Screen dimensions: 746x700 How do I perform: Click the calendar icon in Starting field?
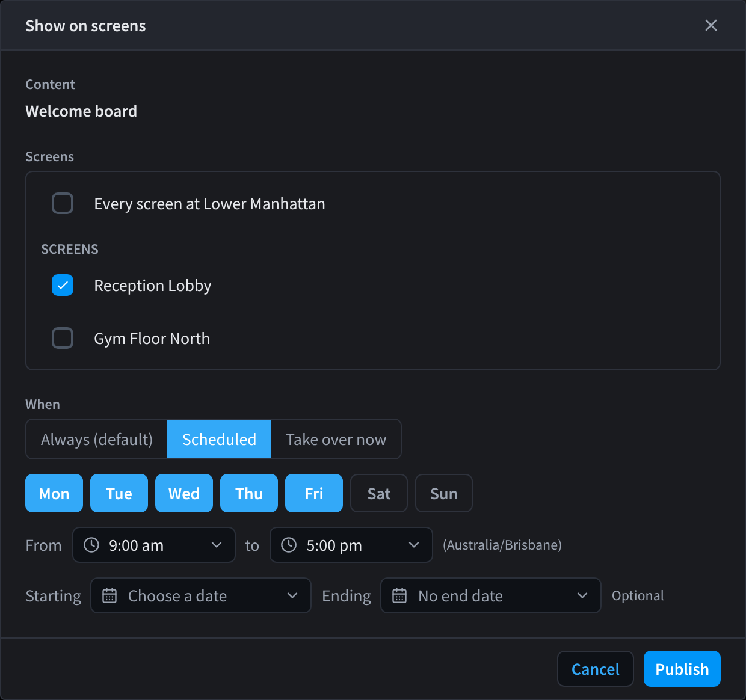tap(109, 595)
